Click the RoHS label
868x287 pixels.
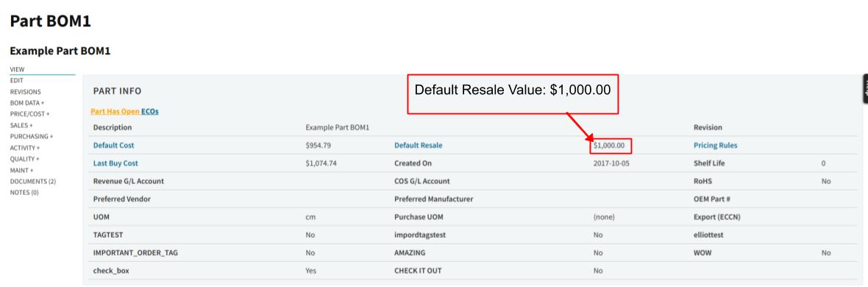703,181
